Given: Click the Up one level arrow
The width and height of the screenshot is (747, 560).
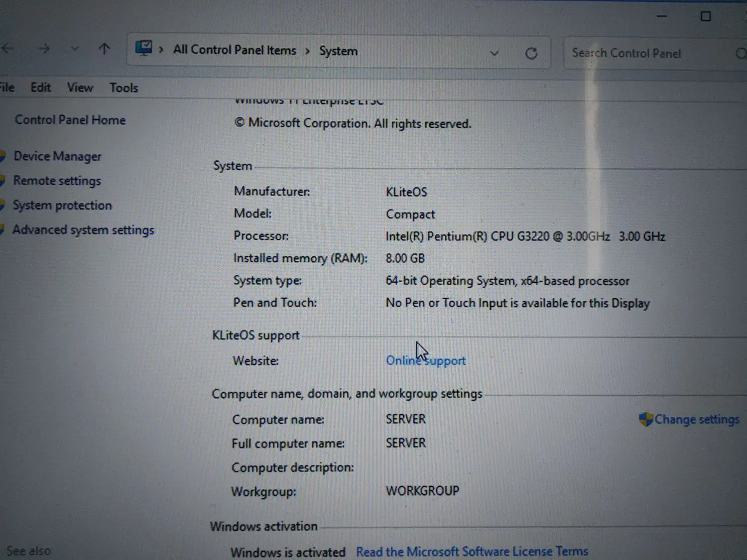Looking at the screenshot, I should 104,49.
